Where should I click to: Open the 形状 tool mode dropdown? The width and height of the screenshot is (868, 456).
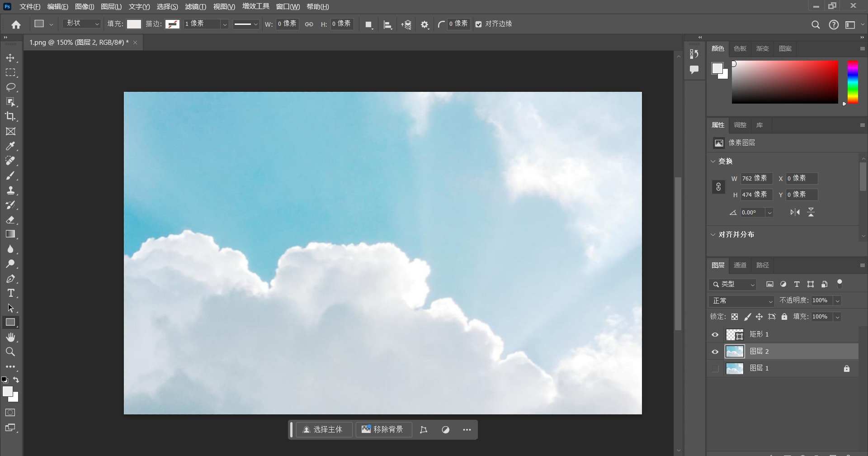pos(82,24)
